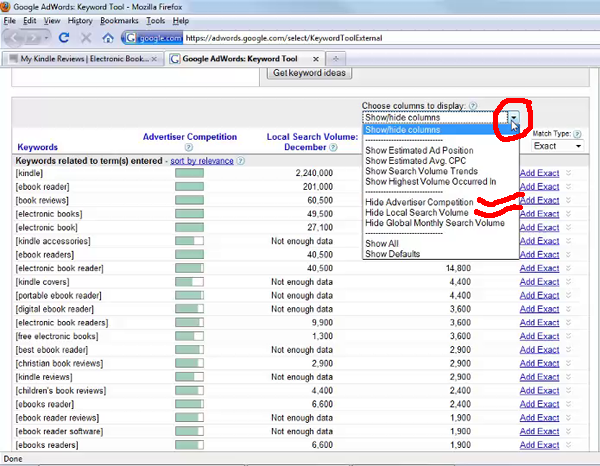
Task: Choose Hide Advertiser Competition option
Action: (x=419, y=202)
